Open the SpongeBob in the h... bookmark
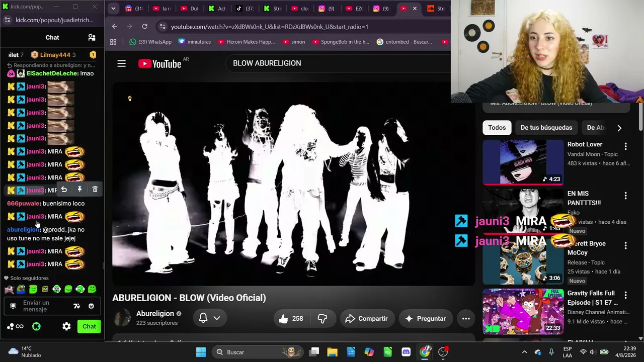Image resolution: width=644 pixels, height=362 pixels. (x=340, y=42)
